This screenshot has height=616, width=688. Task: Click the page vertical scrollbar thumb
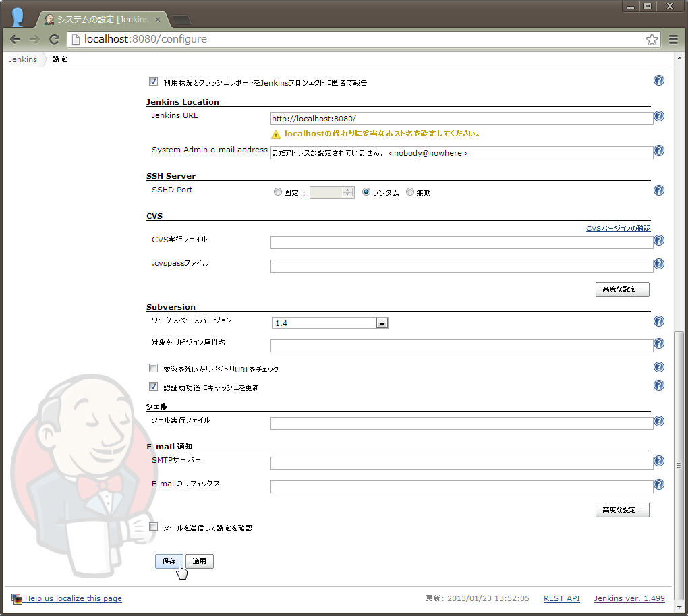(x=679, y=465)
